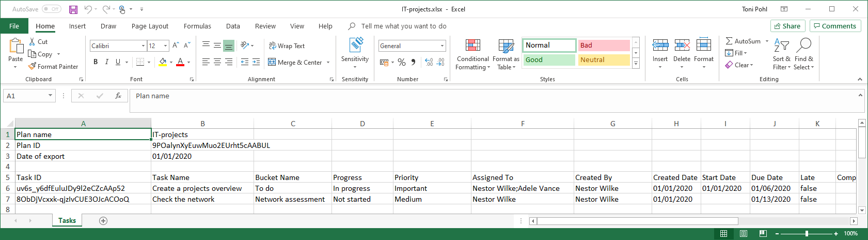Expand the cell styles gallery

point(636,64)
